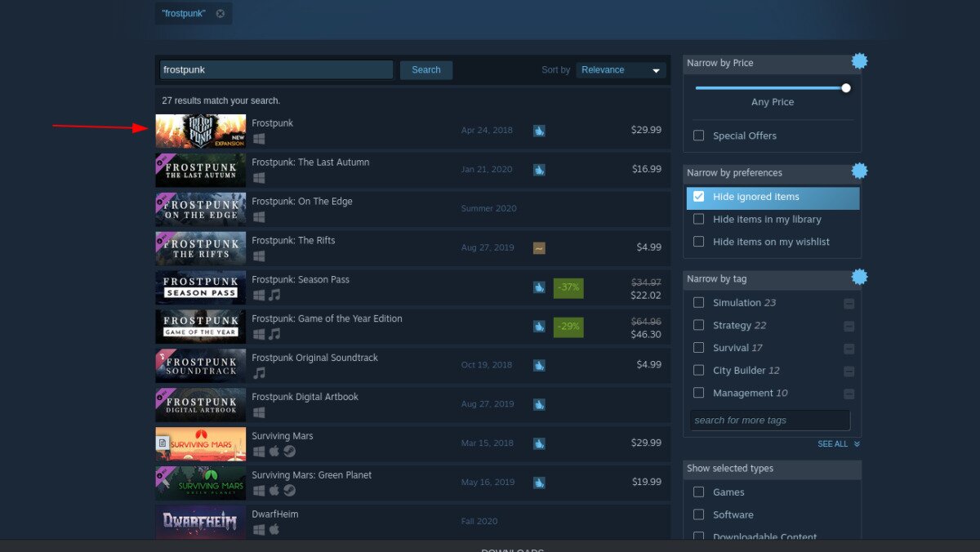This screenshot has height=552, width=980.
Task: Open Frostpunk: The Rifts result
Action: pyautogui.click(x=412, y=248)
